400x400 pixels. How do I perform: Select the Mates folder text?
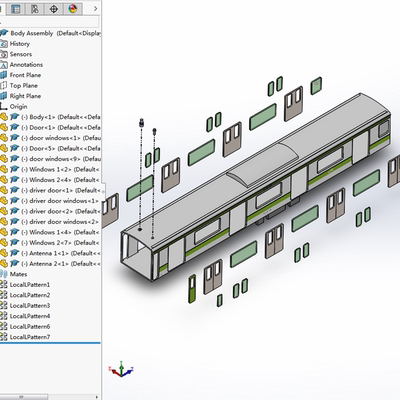[18, 274]
